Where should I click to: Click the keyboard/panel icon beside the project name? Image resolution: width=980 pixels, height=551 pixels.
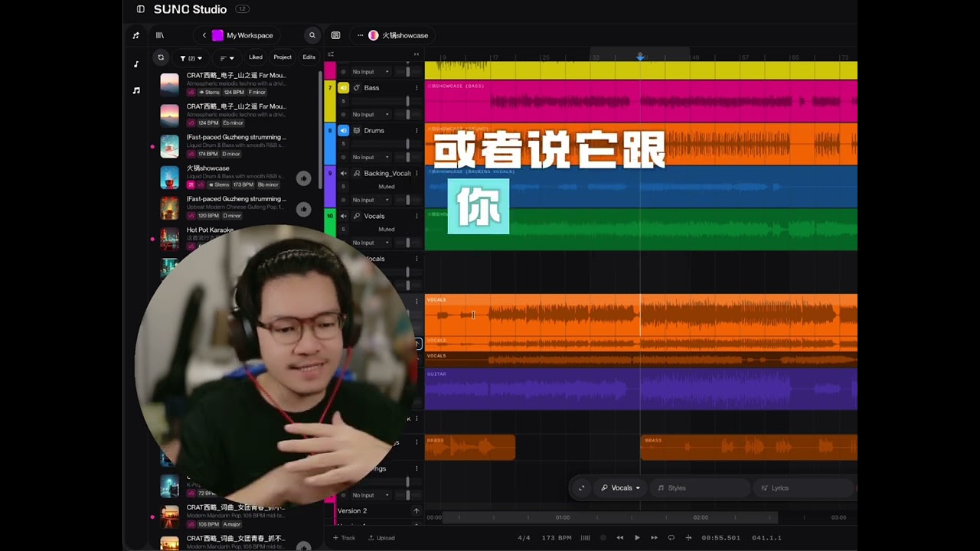click(335, 35)
